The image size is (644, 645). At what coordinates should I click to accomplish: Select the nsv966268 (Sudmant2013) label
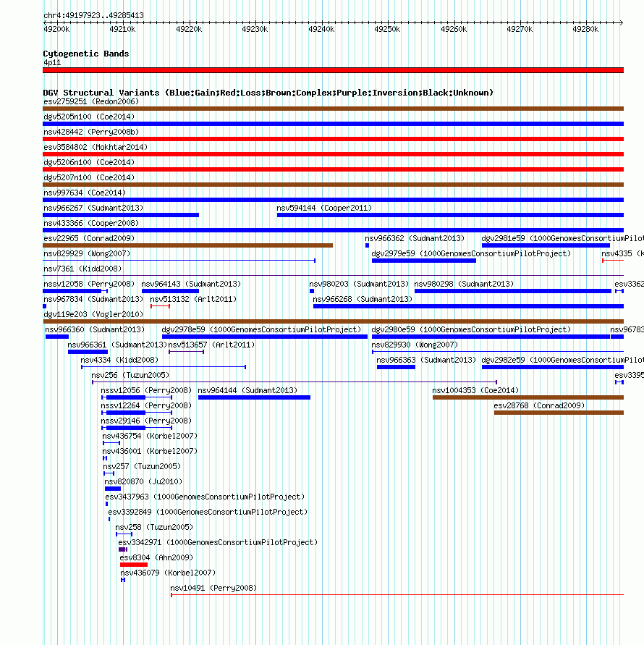(x=363, y=299)
